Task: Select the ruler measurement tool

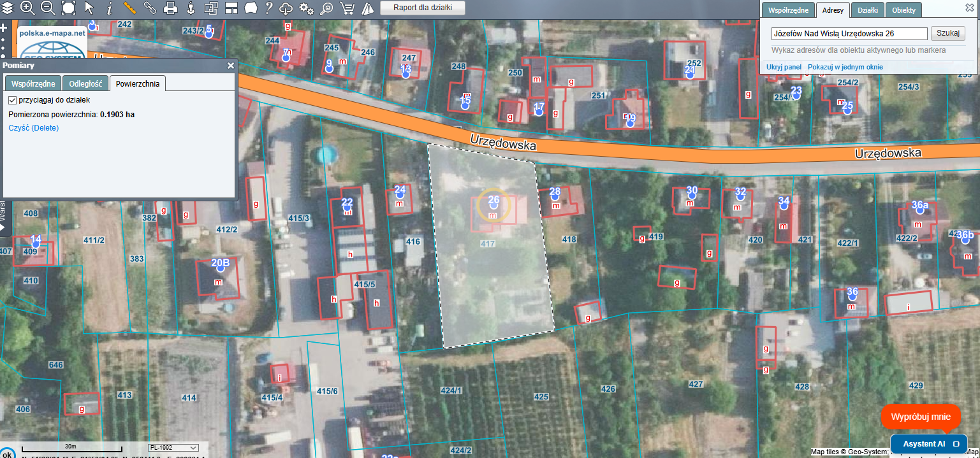Action: [x=129, y=8]
